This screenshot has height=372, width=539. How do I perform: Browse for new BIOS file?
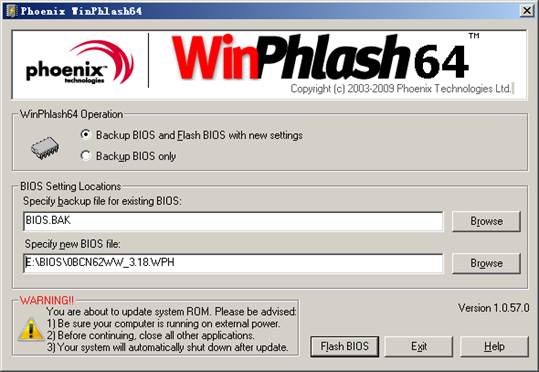[x=486, y=263]
